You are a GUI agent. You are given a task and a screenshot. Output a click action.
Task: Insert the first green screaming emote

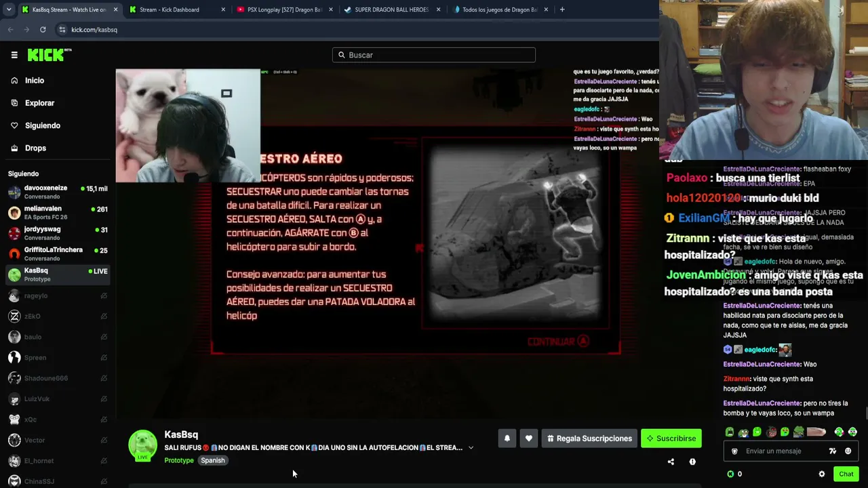tap(730, 432)
